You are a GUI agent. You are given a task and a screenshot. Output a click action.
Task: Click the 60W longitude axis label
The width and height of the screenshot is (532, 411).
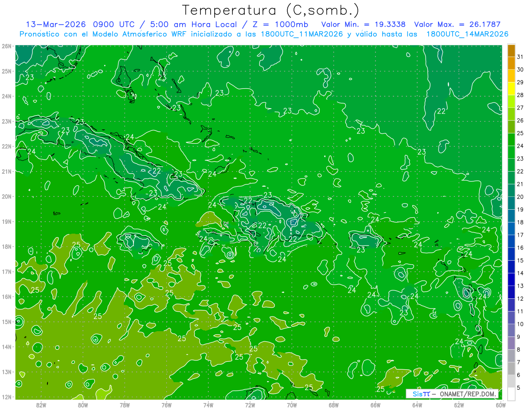click(501, 404)
